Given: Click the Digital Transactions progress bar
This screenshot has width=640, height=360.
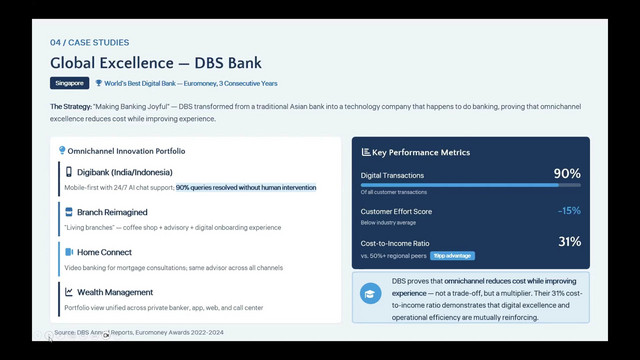Looking at the screenshot, I should [x=470, y=185].
